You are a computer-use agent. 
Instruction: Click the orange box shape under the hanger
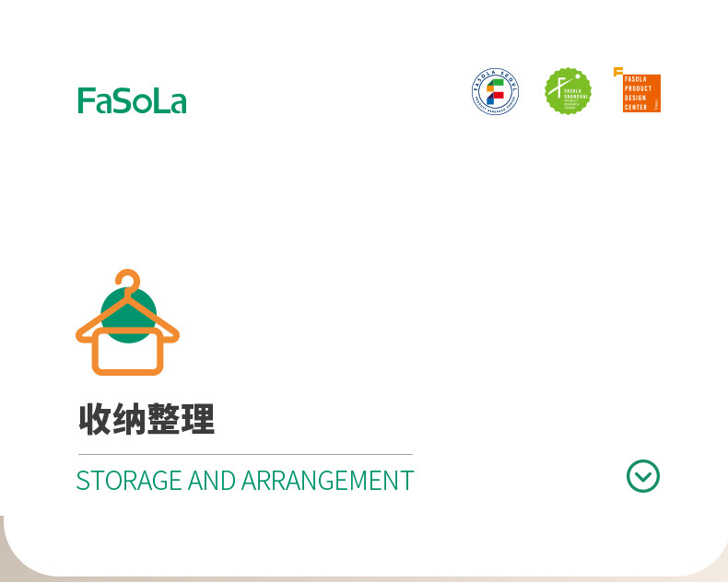pos(128,352)
